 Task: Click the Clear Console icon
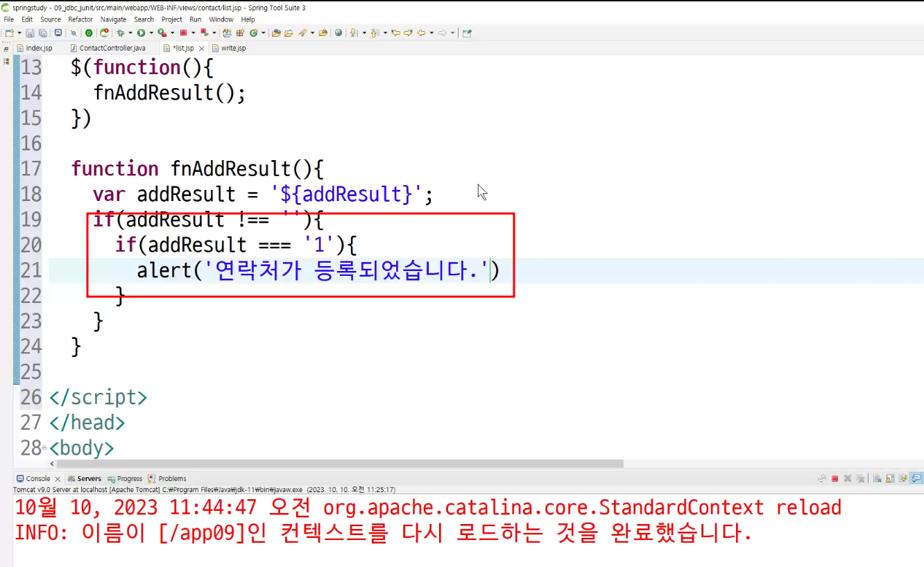tap(878, 478)
